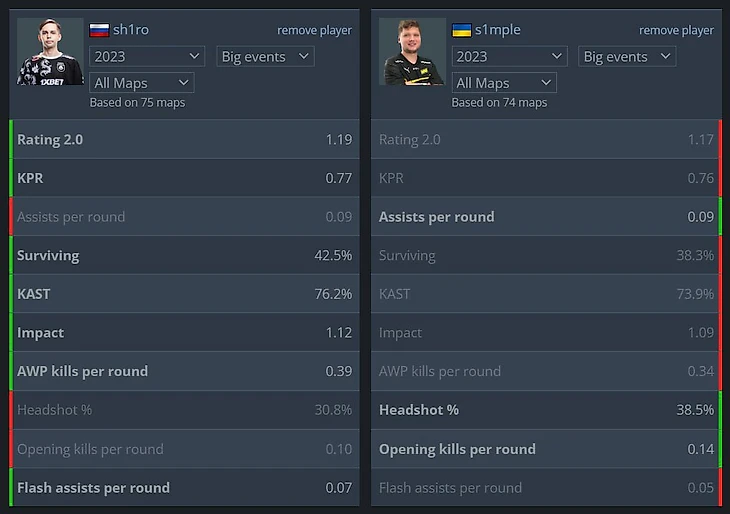
Task: Click sh1ro's AWP kills per round row
Action: [x=184, y=371]
